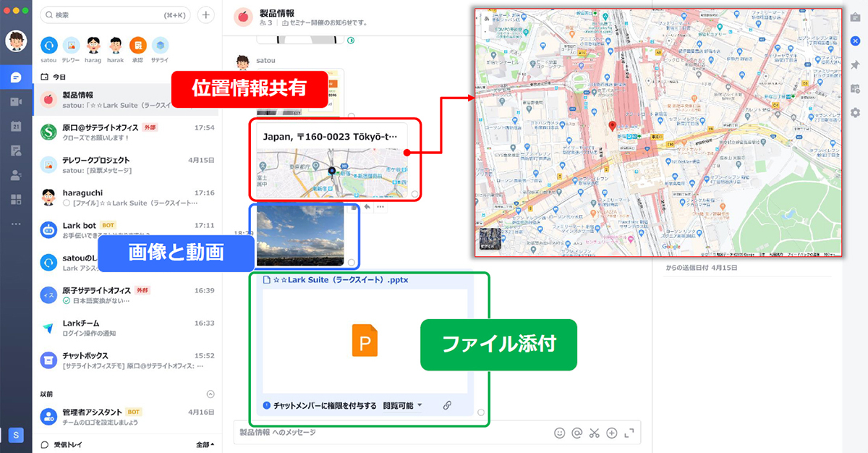This screenshot has height=453, width=868.
Task: Open the pin icon in right sidebar
Action: click(x=855, y=65)
